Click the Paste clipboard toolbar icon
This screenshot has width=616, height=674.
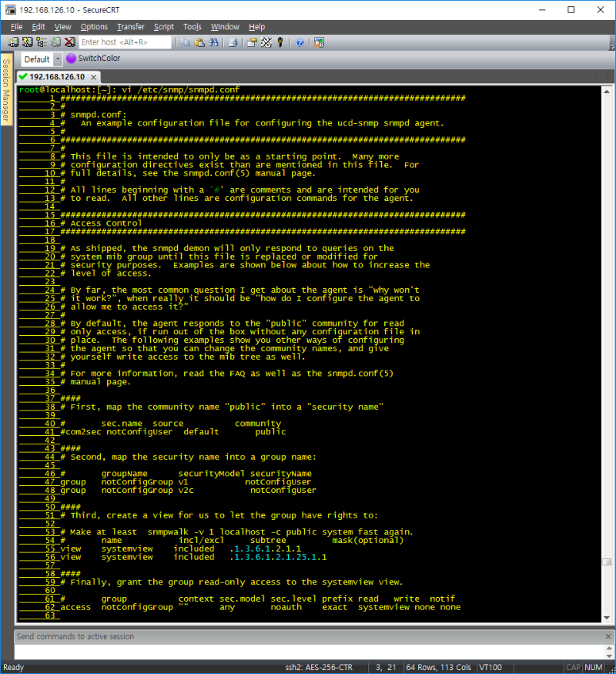pyautogui.click(x=199, y=42)
